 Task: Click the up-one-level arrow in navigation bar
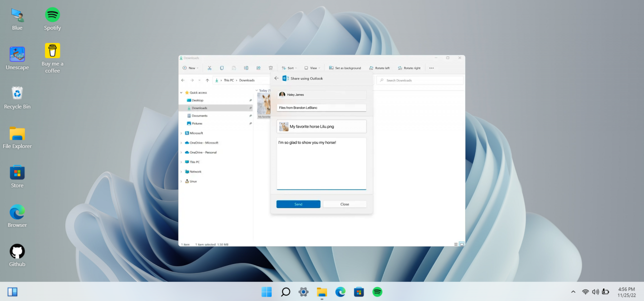point(207,80)
